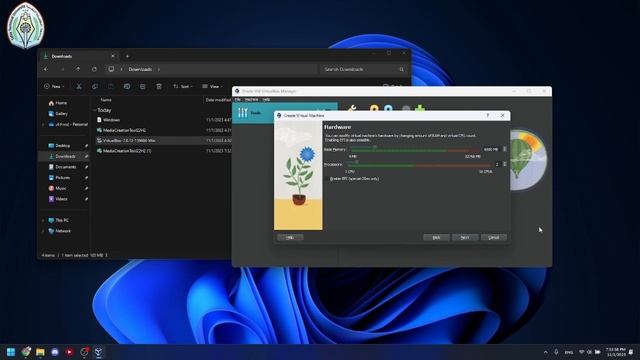This screenshot has width=640, height=360.
Task: Open the View dropdown in File Explorer
Action: [x=212, y=87]
